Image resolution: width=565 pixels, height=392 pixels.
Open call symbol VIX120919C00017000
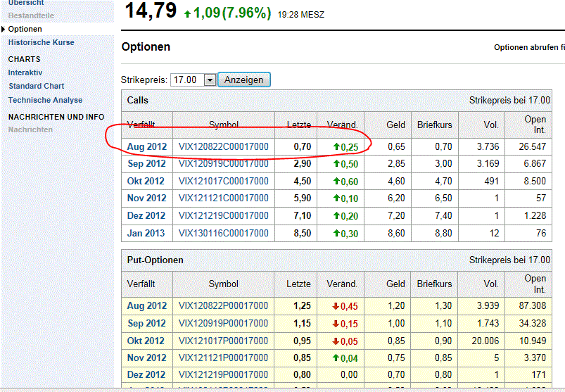pyautogui.click(x=223, y=164)
